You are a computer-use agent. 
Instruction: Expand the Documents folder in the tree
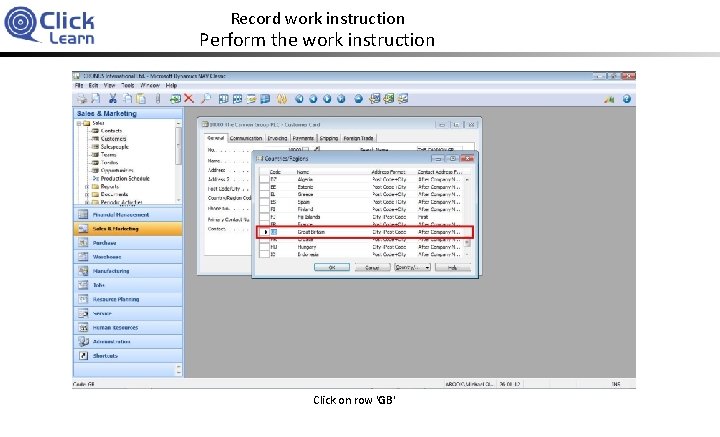point(87,195)
